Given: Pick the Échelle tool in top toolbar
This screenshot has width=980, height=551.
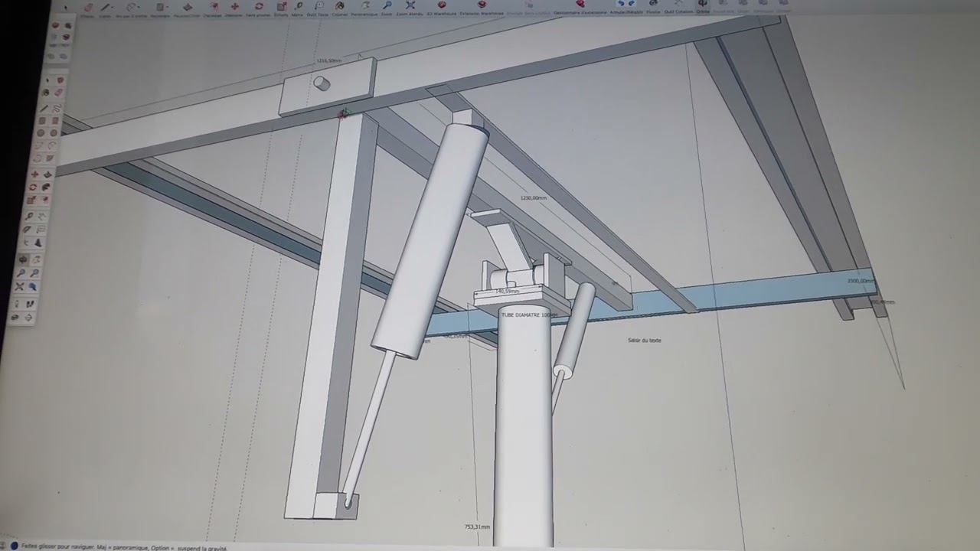Looking at the screenshot, I should [x=281, y=7].
